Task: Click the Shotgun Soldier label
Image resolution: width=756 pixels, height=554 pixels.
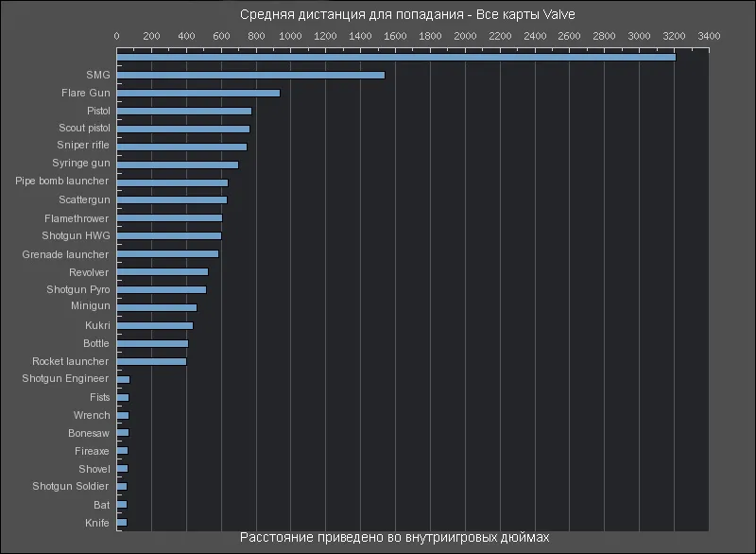Action: point(71,487)
